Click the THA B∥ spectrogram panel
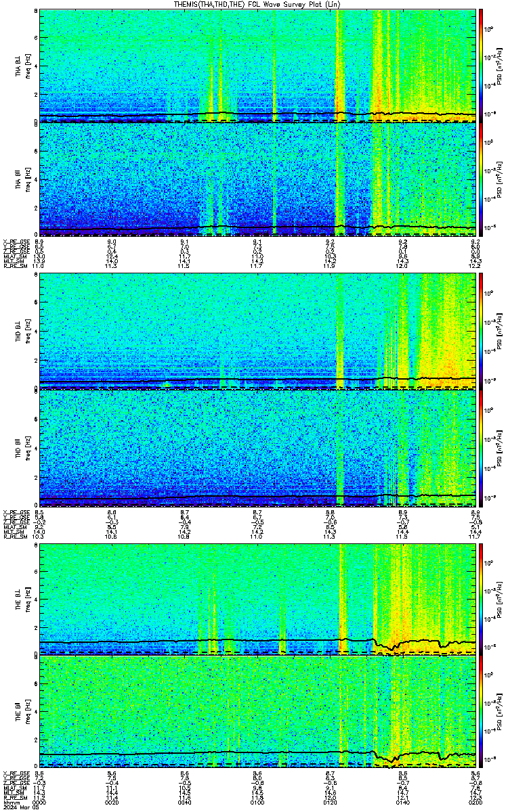Viewport: 508px width, 812px height. pos(257,179)
